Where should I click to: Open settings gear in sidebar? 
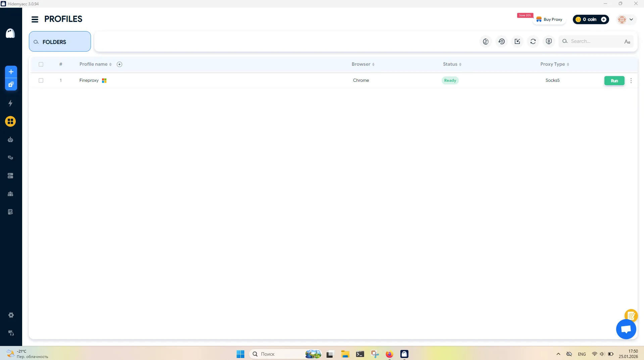[11, 315]
